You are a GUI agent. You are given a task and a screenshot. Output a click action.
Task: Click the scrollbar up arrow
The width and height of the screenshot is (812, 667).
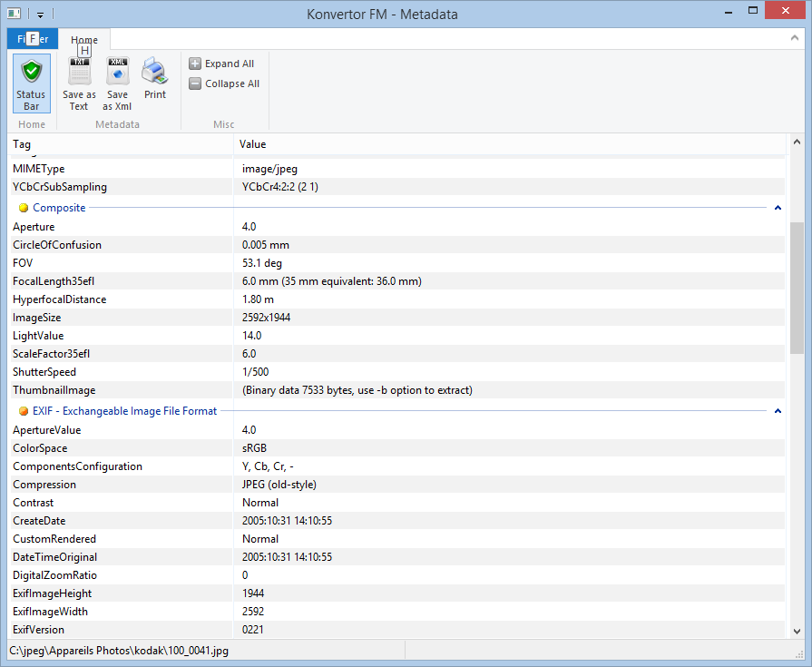(x=797, y=142)
